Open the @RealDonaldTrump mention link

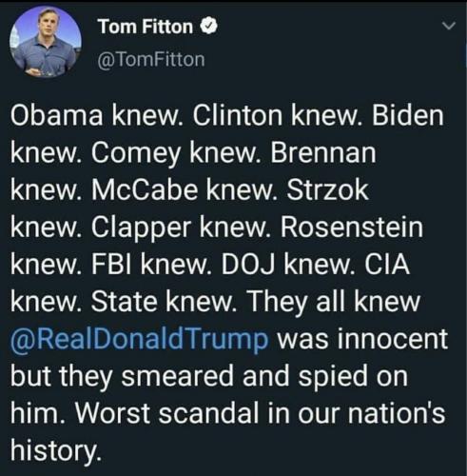(140, 341)
